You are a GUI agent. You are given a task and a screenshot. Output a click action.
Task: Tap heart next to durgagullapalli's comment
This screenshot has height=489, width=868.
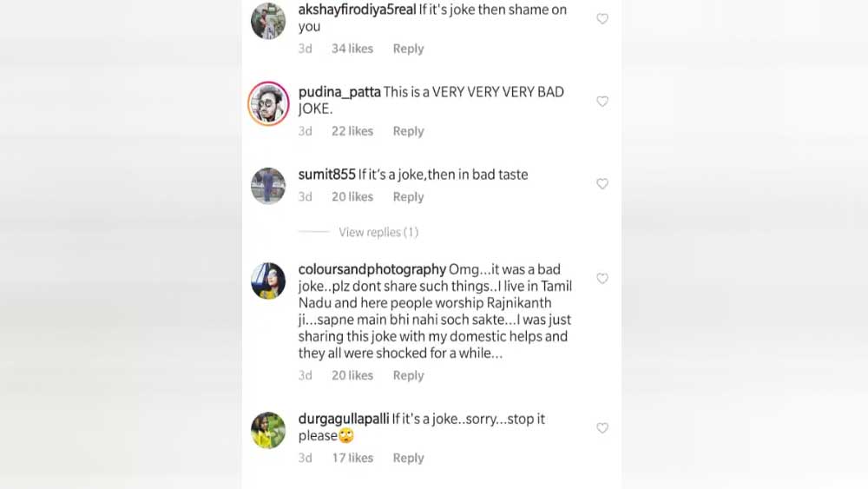tap(602, 428)
